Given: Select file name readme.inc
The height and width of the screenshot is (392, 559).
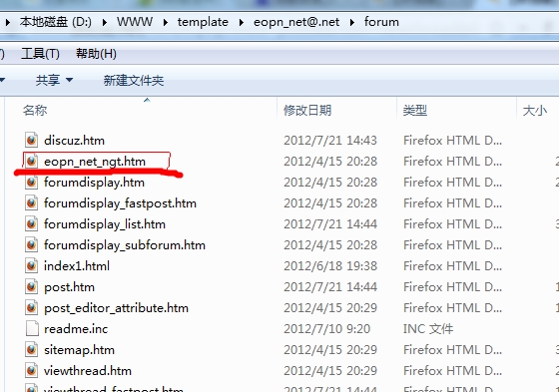Looking at the screenshot, I should coord(76,329).
